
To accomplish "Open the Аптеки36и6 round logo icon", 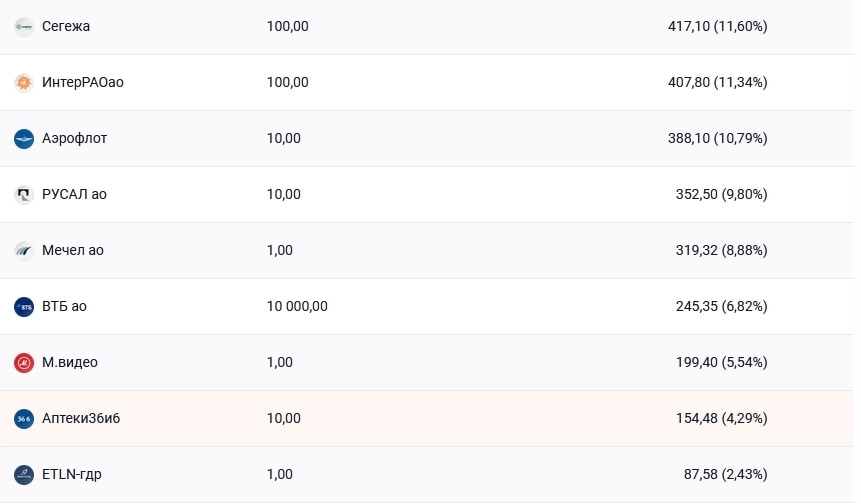I will coord(24,418).
